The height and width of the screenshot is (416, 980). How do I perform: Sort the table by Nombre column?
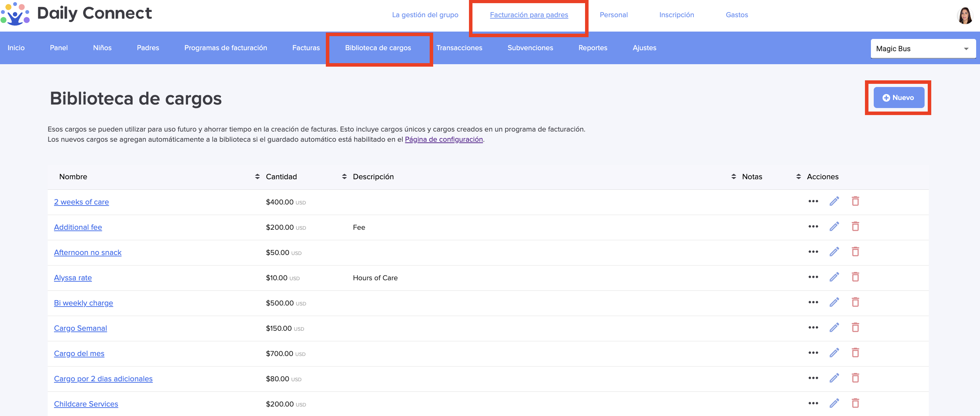point(257,176)
